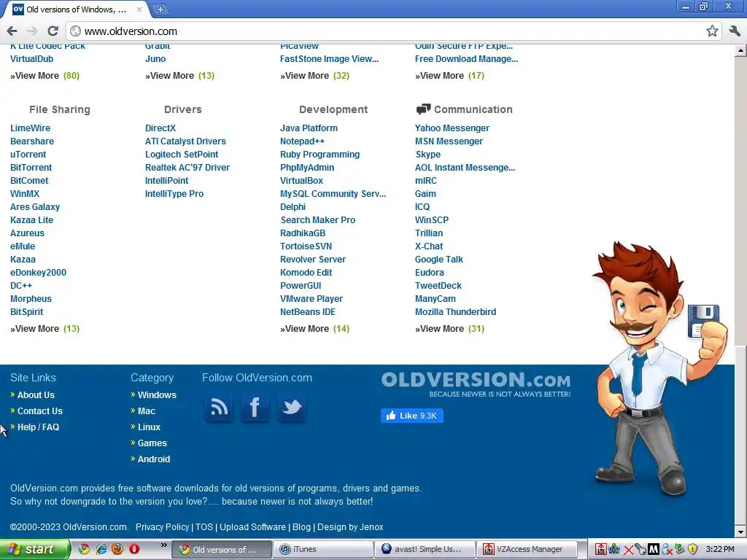Open the LimeWire link
The image size is (747, 560).
[30, 128]
